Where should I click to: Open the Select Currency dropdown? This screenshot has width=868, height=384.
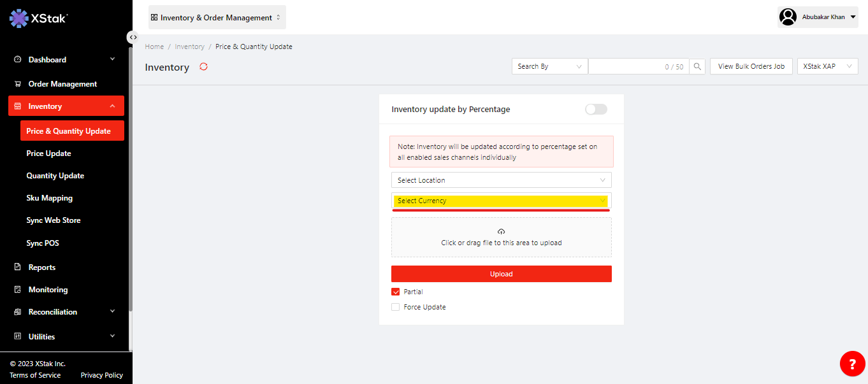point(501,201)
